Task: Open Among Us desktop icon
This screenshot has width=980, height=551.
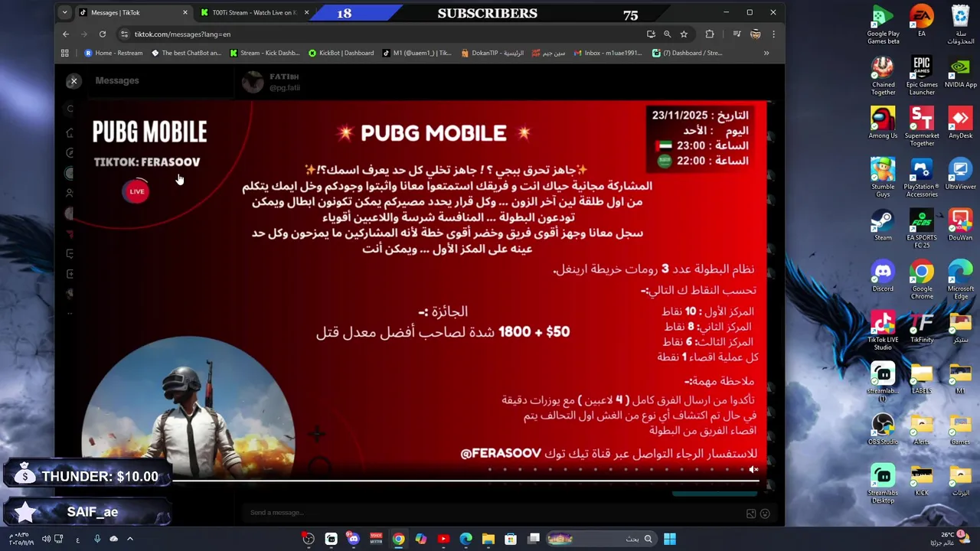Action: tap(883, 123)
